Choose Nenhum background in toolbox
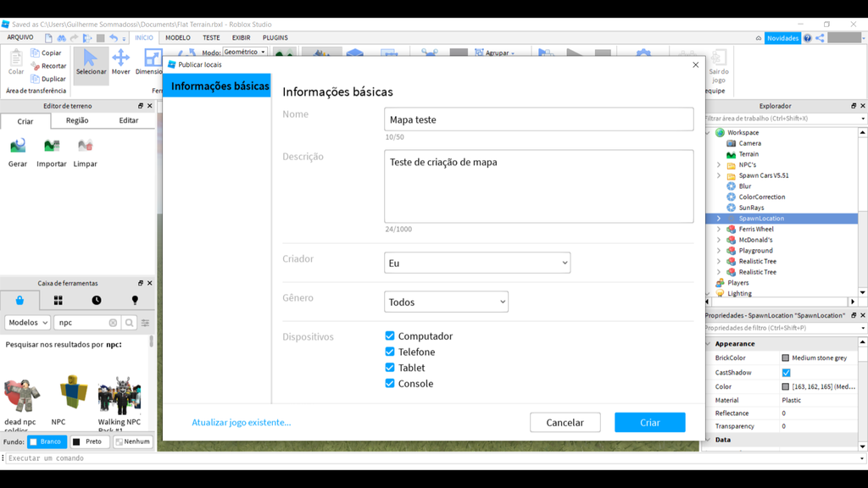Screen dimensions: 868x488 click(133, 441)
